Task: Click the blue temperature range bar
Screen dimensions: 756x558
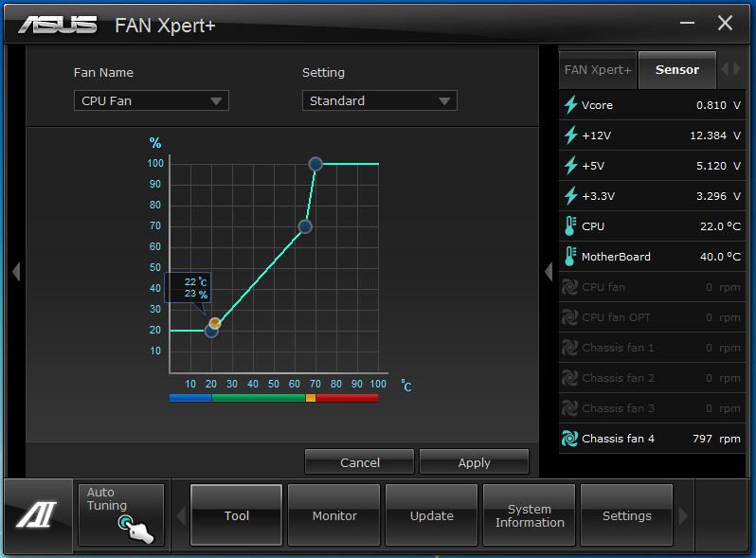Action: coord(190,398)
